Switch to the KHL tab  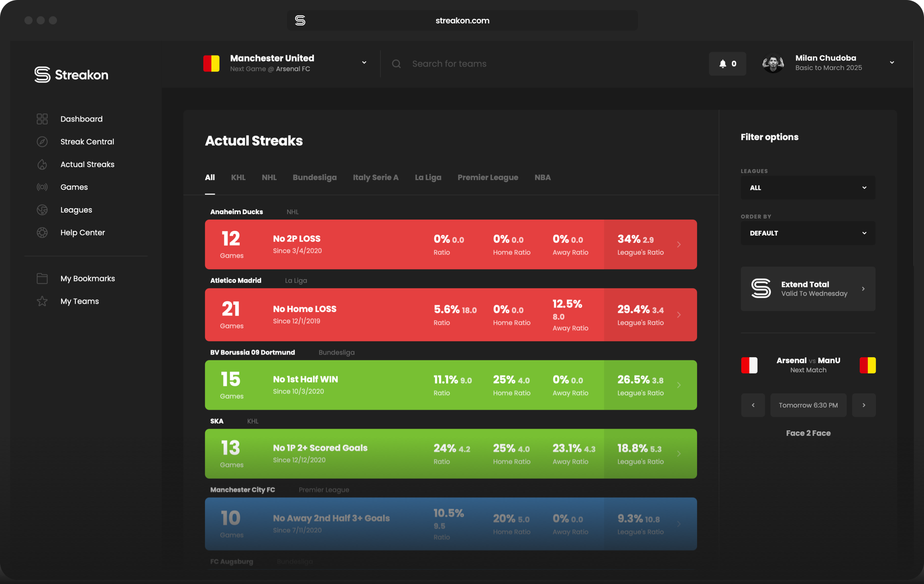pos(238,178)
